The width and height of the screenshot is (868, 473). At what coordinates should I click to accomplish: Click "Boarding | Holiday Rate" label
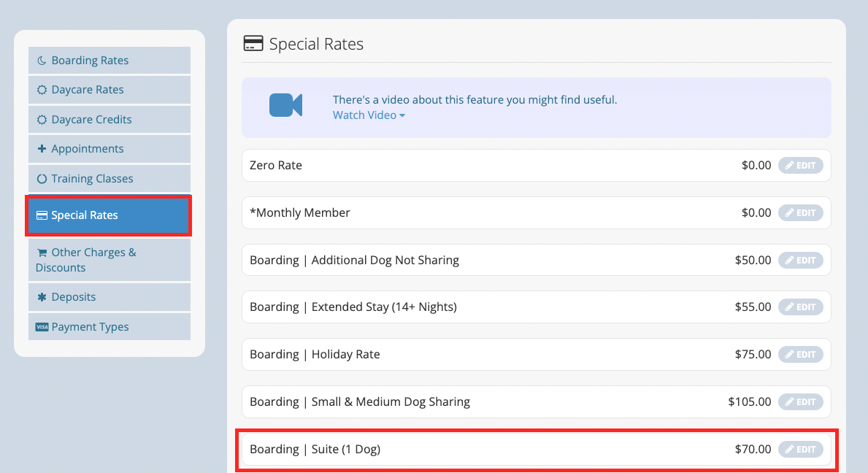pyautogui.click(x=315, y=355)
